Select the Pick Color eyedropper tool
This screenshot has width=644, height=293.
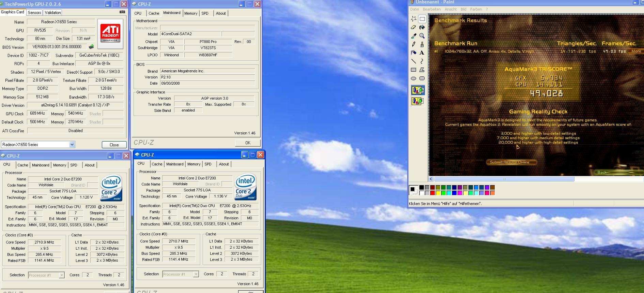coord(414,36)
